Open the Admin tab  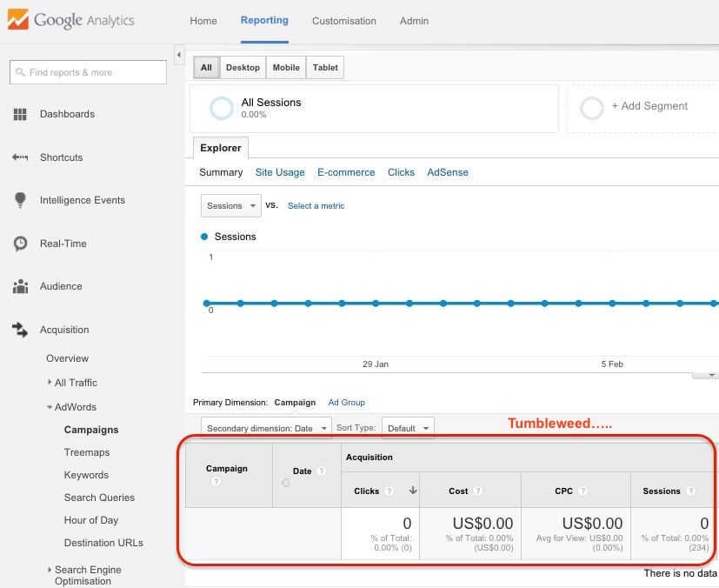[414, 21]
